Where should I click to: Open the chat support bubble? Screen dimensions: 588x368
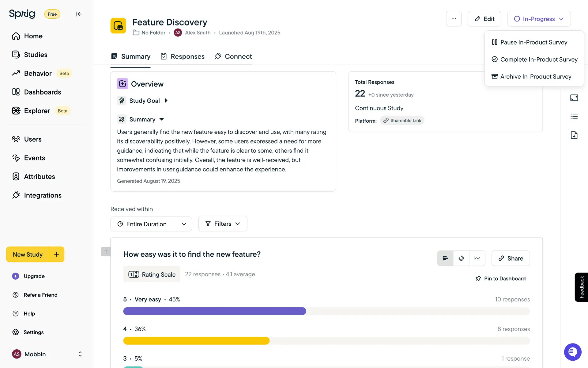(572, 352)
